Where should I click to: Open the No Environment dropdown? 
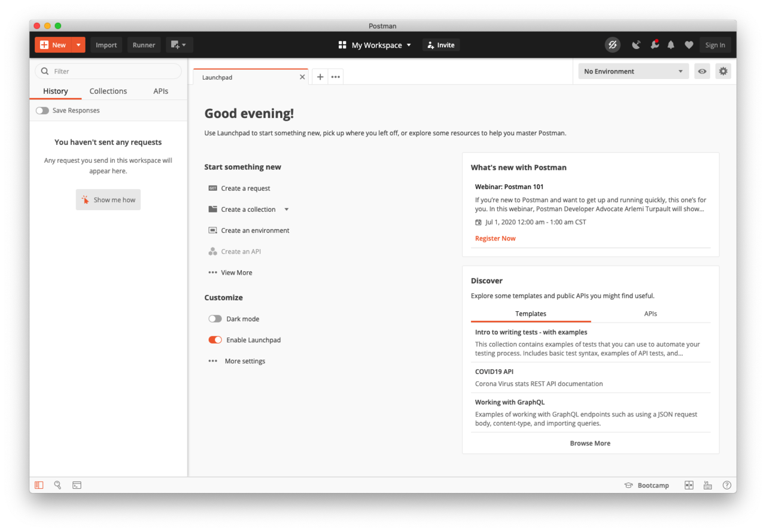coord(634,71)
